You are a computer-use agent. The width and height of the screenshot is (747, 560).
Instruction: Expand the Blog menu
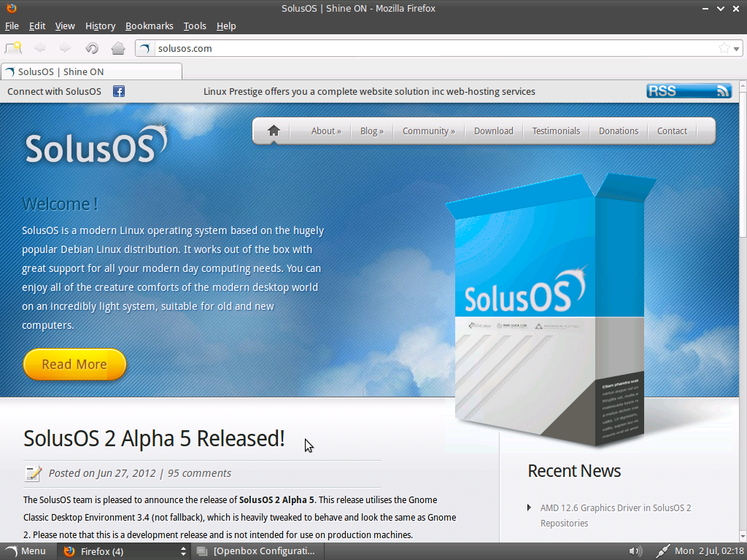pyautogui.click(x=371, y=131)
